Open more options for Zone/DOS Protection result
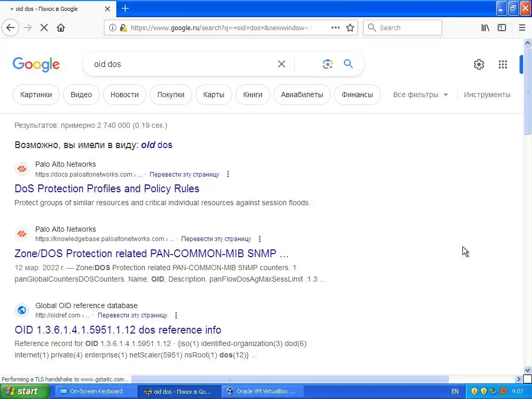 click(260, 239)
